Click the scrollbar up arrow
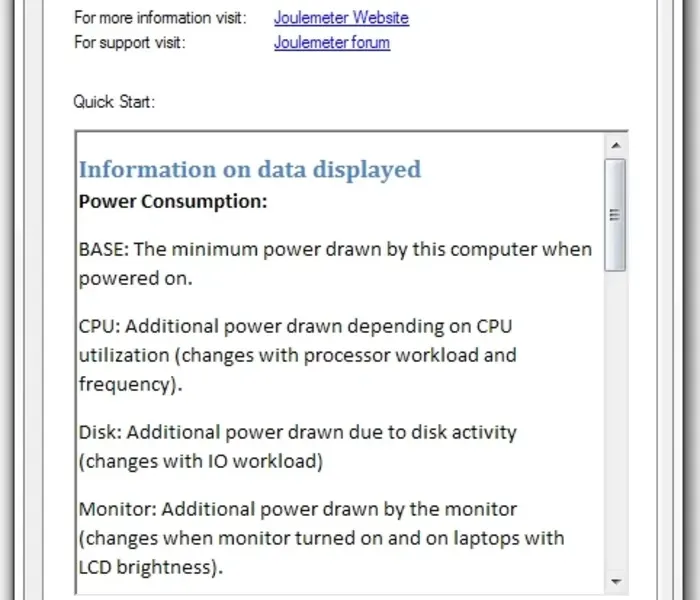Screen dimensions: 700x600 [x=615, y=145]
